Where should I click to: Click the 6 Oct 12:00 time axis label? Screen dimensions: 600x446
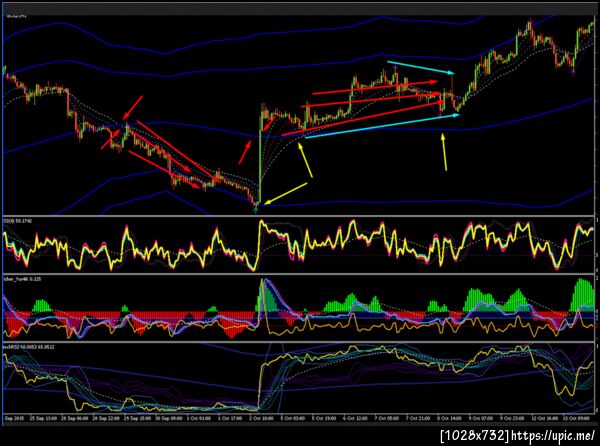click(356, 418)
